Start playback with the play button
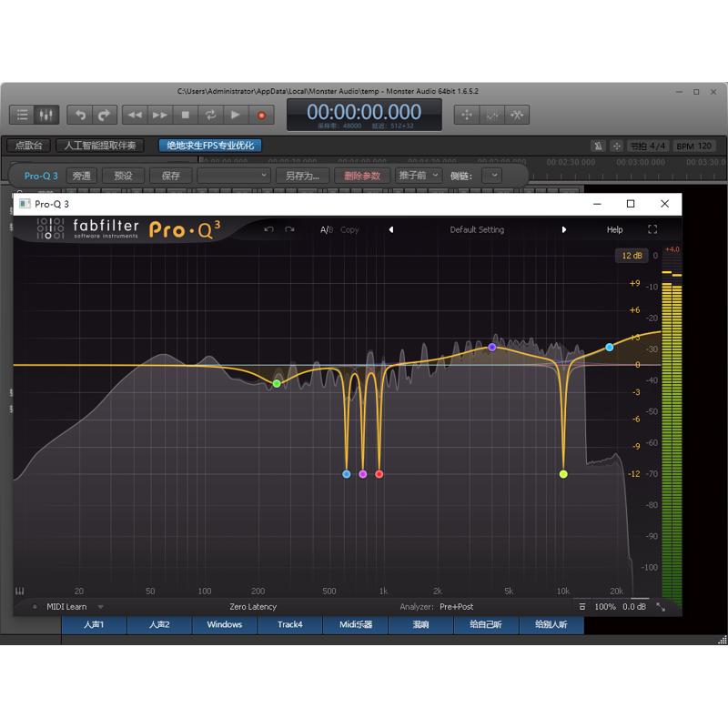Image resolution: width=728 pixels, height=728 pixels. click(236, 115)
